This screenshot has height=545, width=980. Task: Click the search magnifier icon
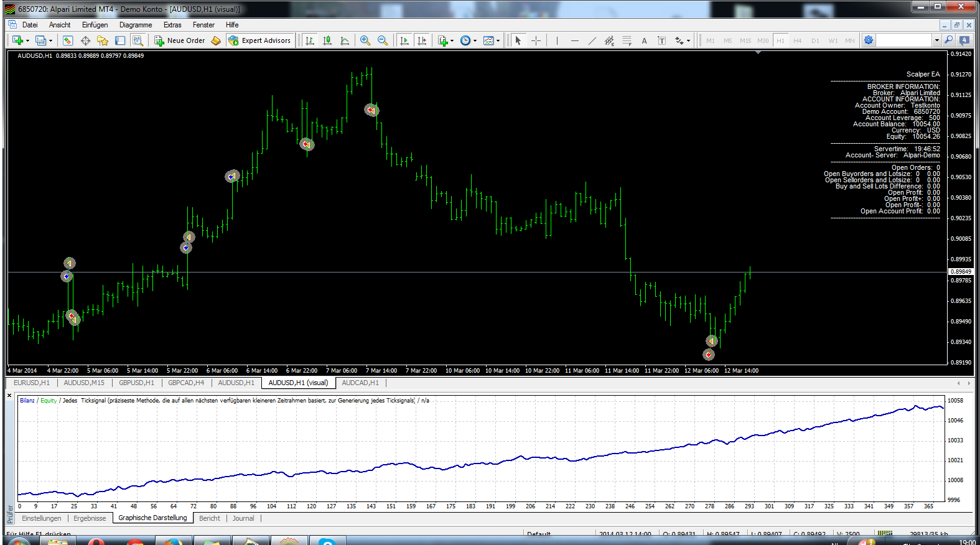coord(949,40)
